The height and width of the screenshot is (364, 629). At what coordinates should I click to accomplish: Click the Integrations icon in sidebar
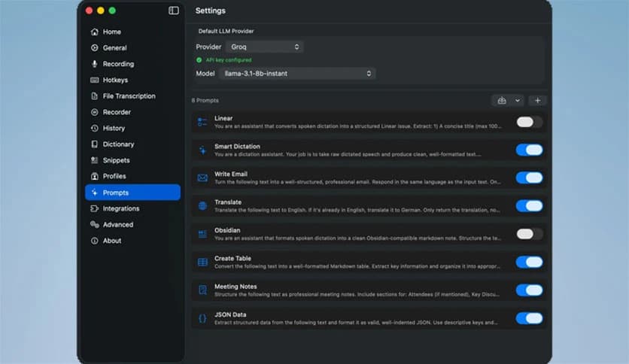[x=94, y=208]
